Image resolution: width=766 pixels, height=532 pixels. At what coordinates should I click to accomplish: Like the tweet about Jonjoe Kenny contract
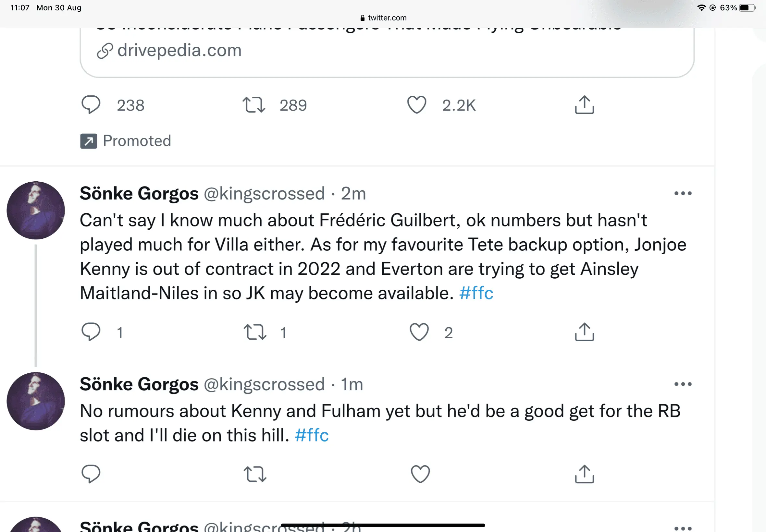coord(419,332)
